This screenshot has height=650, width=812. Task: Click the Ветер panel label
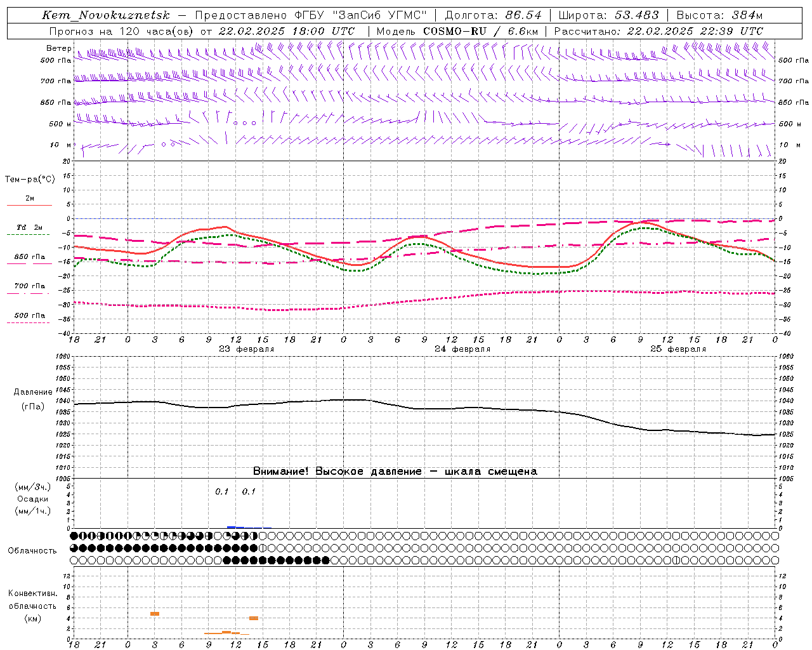pos(58,48)
